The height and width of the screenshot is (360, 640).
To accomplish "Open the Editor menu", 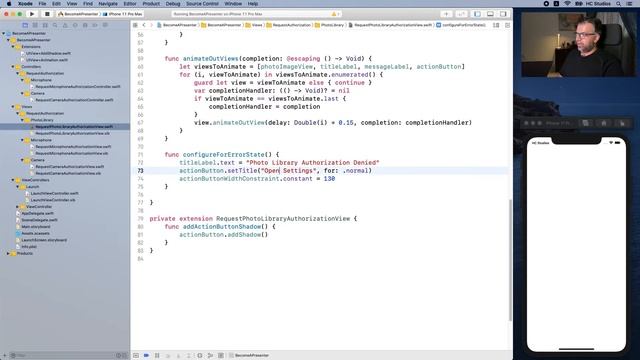I will tap(130, 4).
